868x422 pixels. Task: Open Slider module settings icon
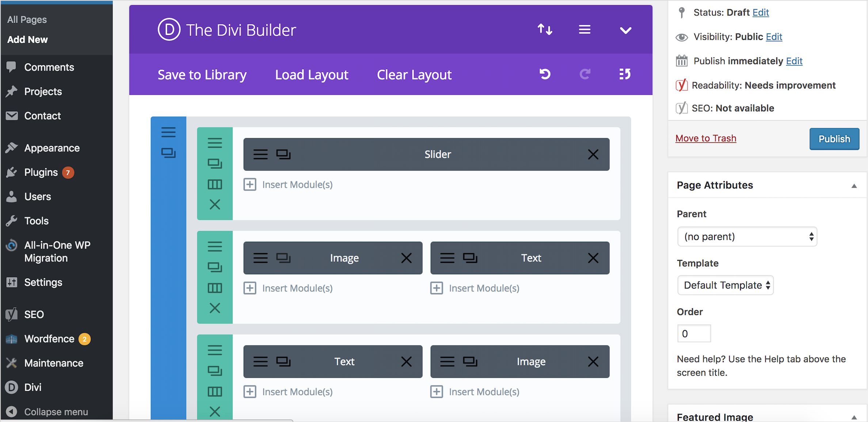[x=260, y=154]
